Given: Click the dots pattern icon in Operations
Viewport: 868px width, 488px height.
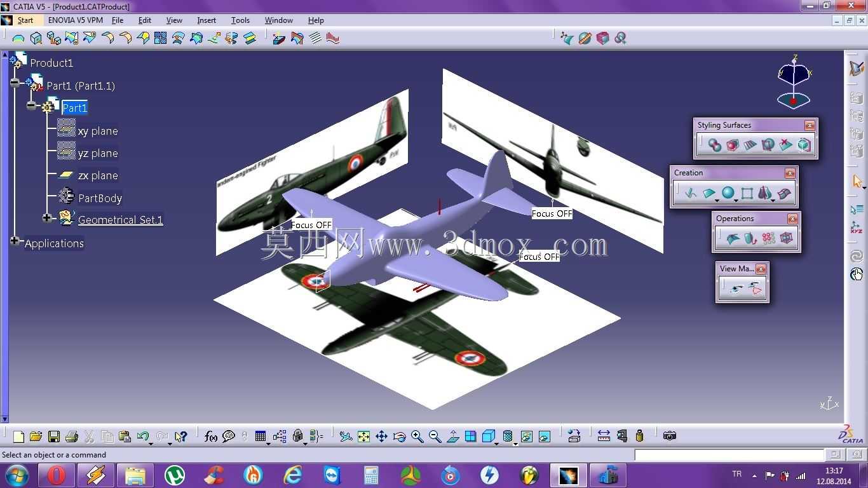Looking at the screenshot, I should point(768,238).
